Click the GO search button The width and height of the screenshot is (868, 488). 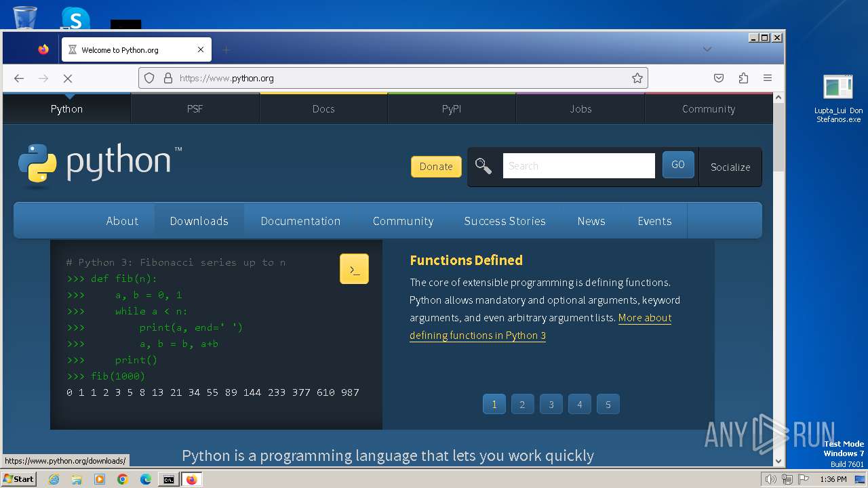678,165
